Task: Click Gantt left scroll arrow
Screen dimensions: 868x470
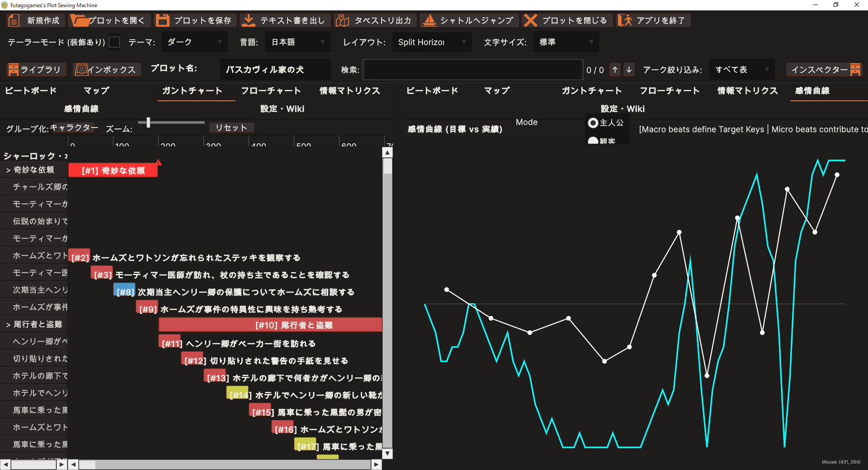Action: click(73, 465)
